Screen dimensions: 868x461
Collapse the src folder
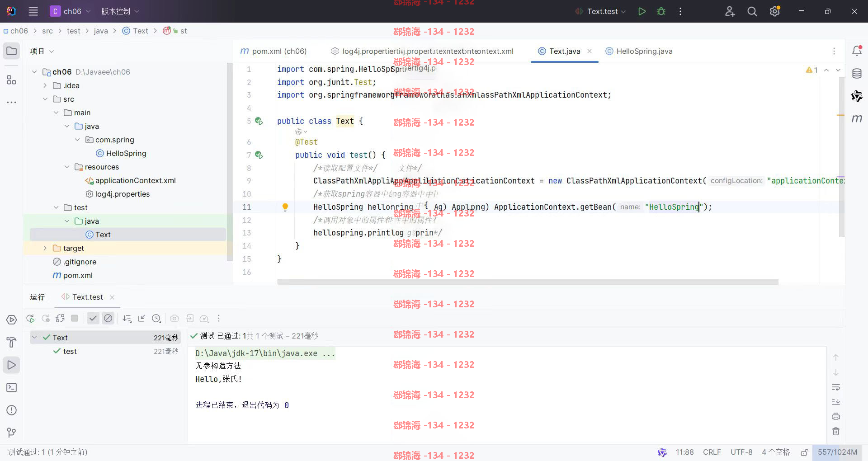tap(45, 99)
